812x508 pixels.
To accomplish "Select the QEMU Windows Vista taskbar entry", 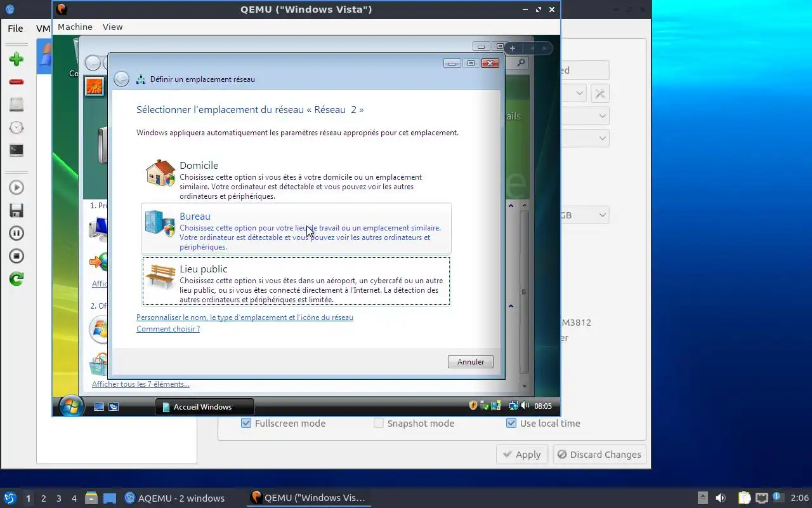I will click(x=308, y=498).
